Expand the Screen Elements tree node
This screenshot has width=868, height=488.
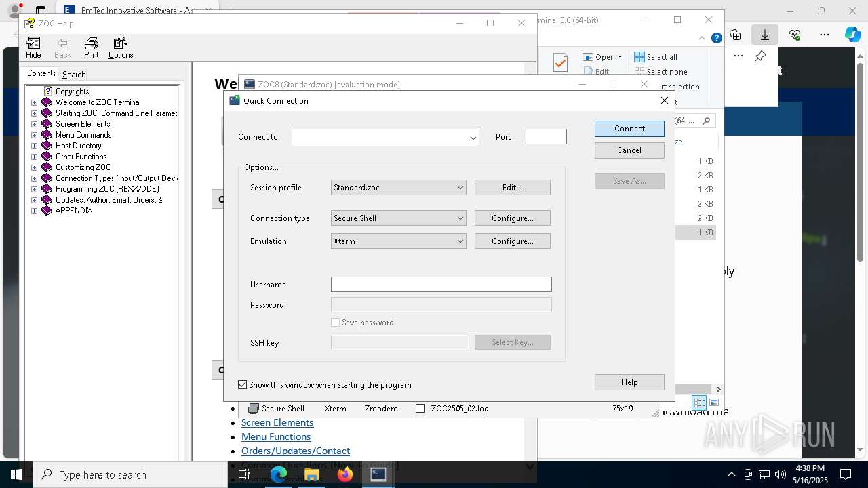click(34, 124)
